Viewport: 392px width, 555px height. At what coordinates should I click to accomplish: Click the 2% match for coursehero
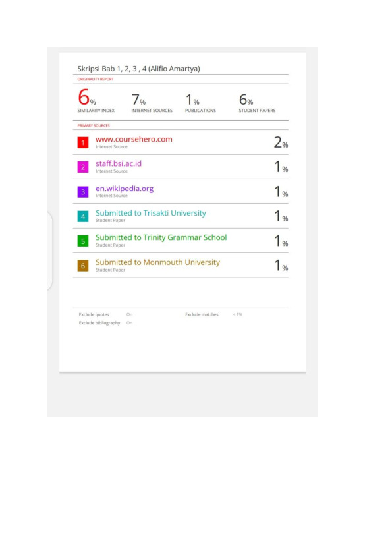click(281, 142)
